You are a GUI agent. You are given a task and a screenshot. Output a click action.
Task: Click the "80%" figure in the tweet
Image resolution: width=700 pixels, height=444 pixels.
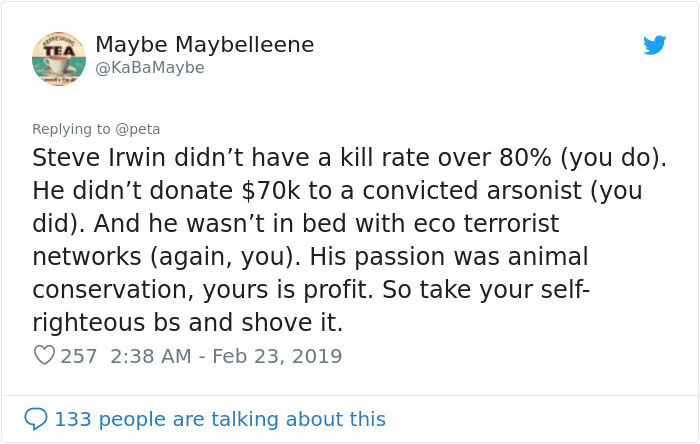tap(525, 158)
